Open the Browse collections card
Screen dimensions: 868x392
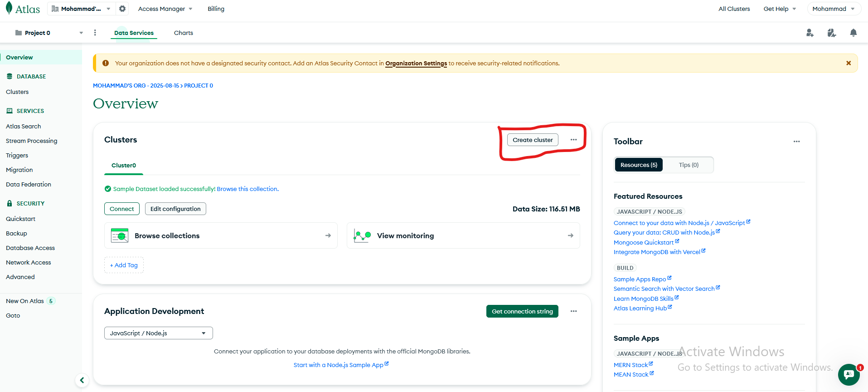coord(221,235)
